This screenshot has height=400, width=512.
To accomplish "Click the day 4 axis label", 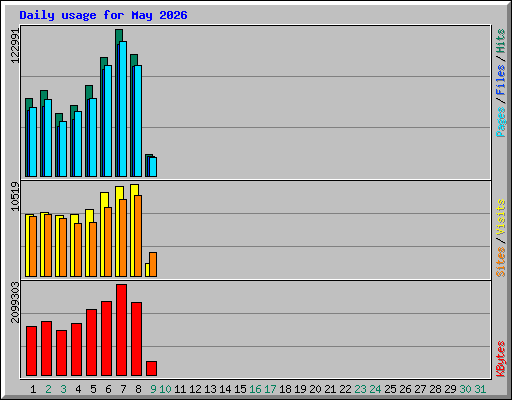I will 78,389.
